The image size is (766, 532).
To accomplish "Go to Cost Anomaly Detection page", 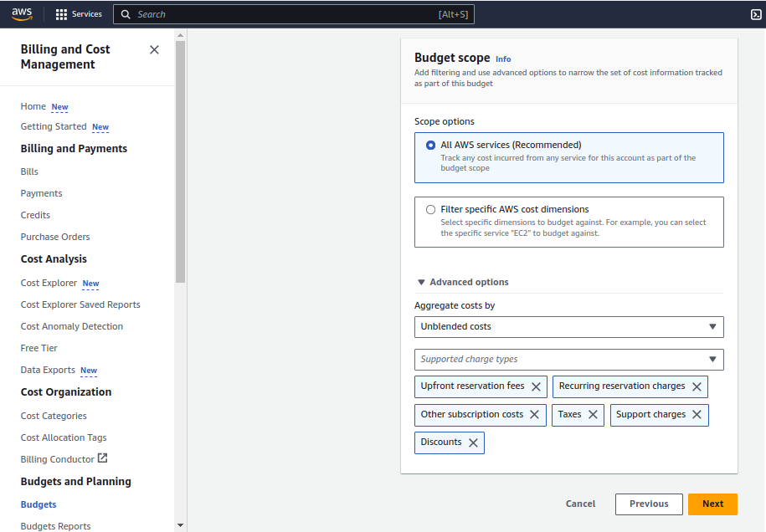I will point(72,327).
